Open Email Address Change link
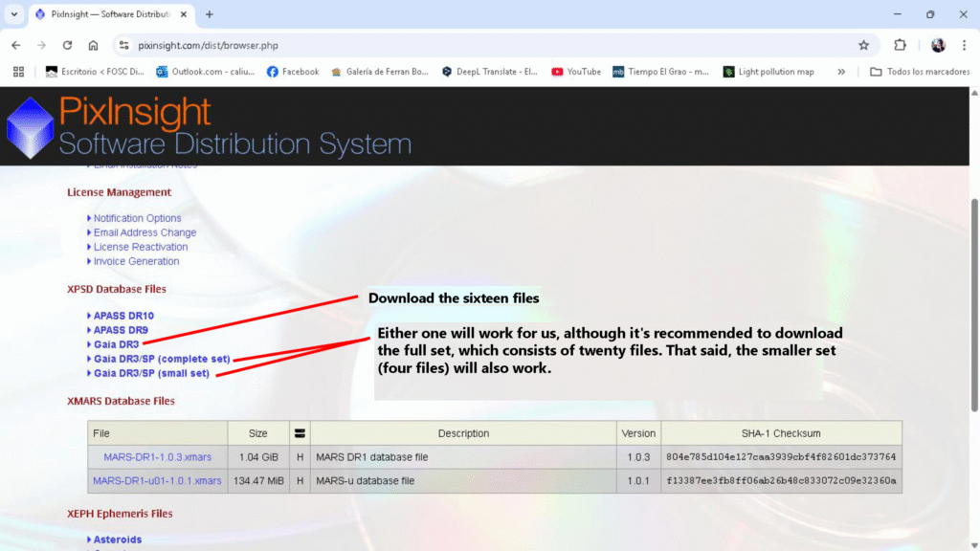 [145, 232]
